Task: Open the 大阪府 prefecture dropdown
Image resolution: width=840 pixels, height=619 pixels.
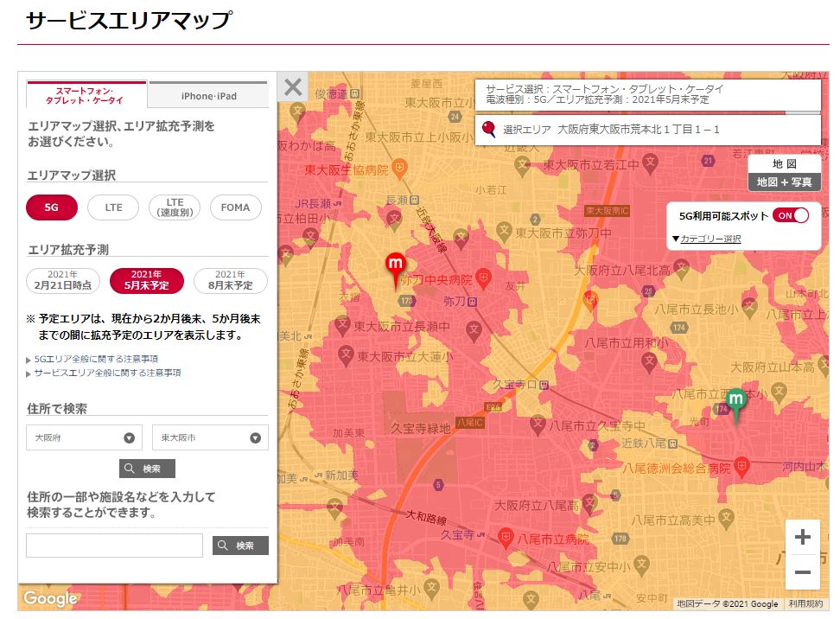Action: click(x=84, y=437)
